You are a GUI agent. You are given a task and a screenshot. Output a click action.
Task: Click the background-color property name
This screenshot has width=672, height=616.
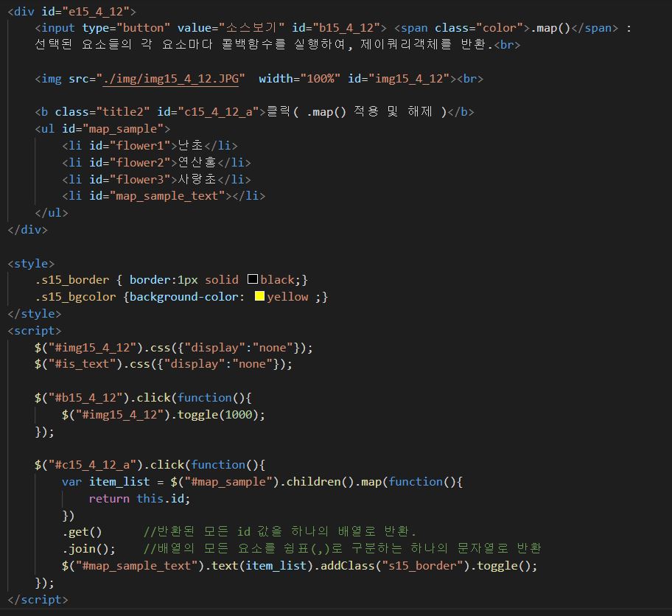point(184,297)
